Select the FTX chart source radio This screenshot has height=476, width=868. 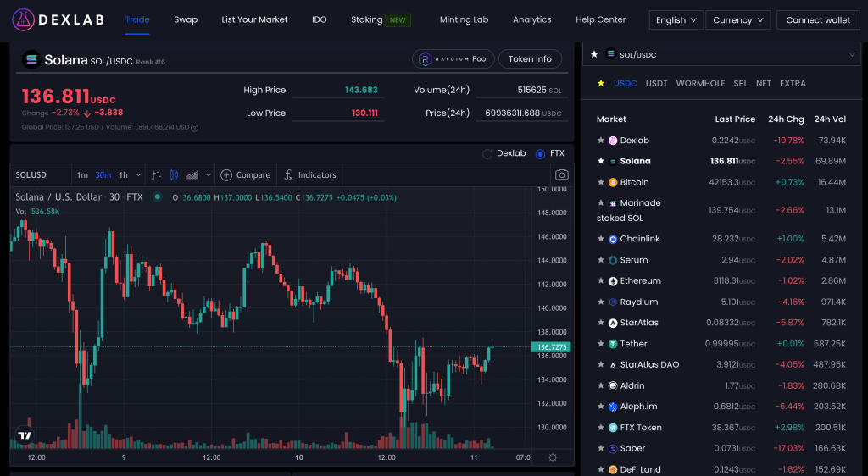pyautogui.click(x=541, y=154)
